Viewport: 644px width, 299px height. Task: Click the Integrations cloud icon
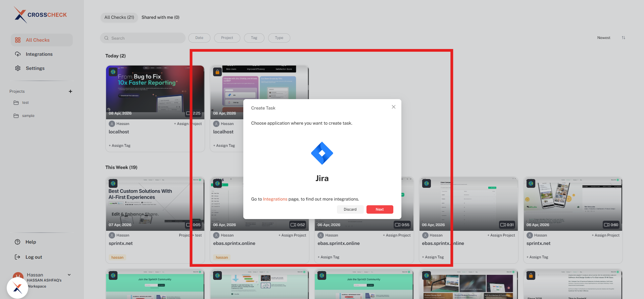[18, 54]
